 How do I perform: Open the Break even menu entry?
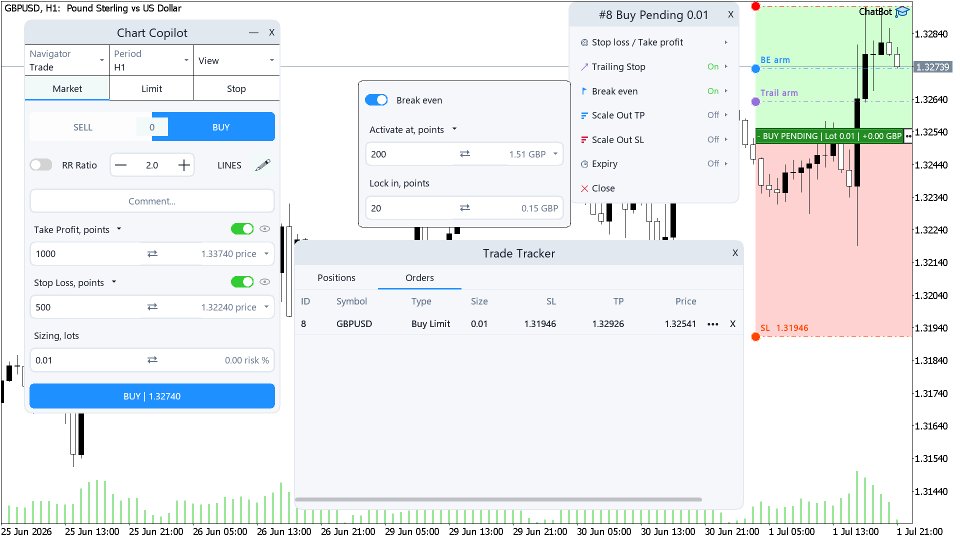(x=654, y=91)
